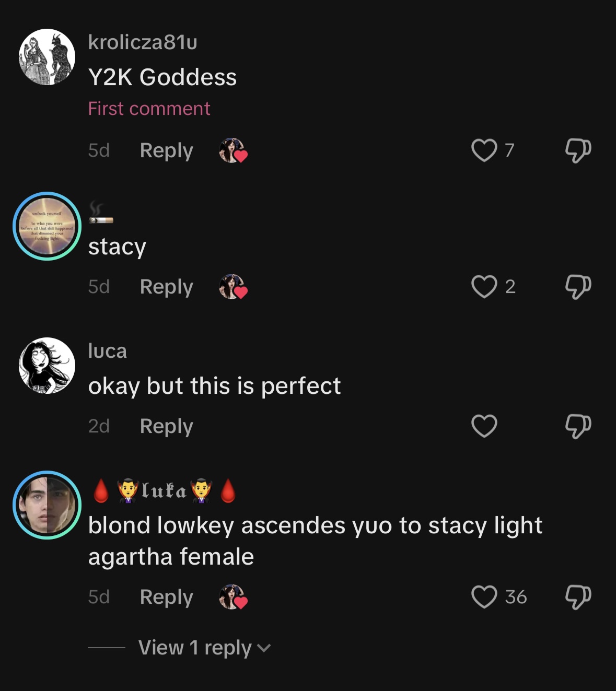616x691 pixels.
Task: Tap the creator-liked badge on "Y2K Goddess"
Action: click(233, 151)
